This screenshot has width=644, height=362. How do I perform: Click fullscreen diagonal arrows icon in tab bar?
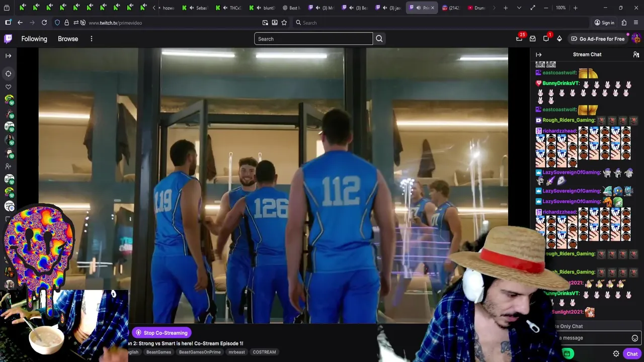(x=532, y=8)
